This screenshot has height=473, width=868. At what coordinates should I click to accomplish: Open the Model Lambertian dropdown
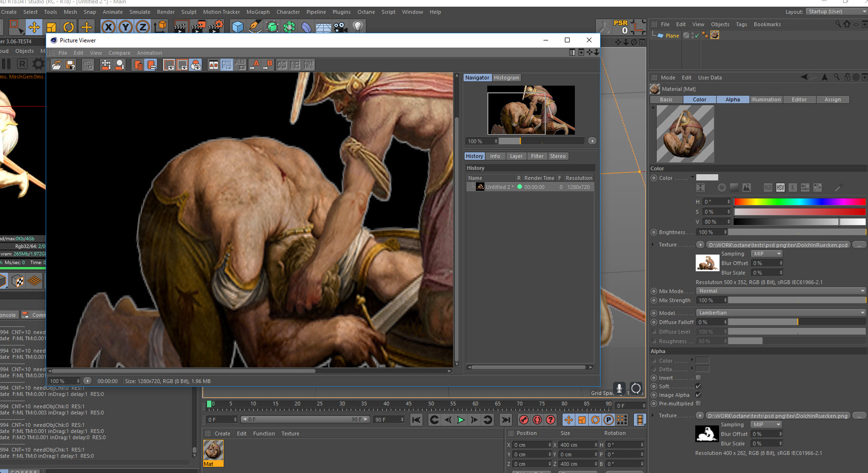click(x=781, y=313)
